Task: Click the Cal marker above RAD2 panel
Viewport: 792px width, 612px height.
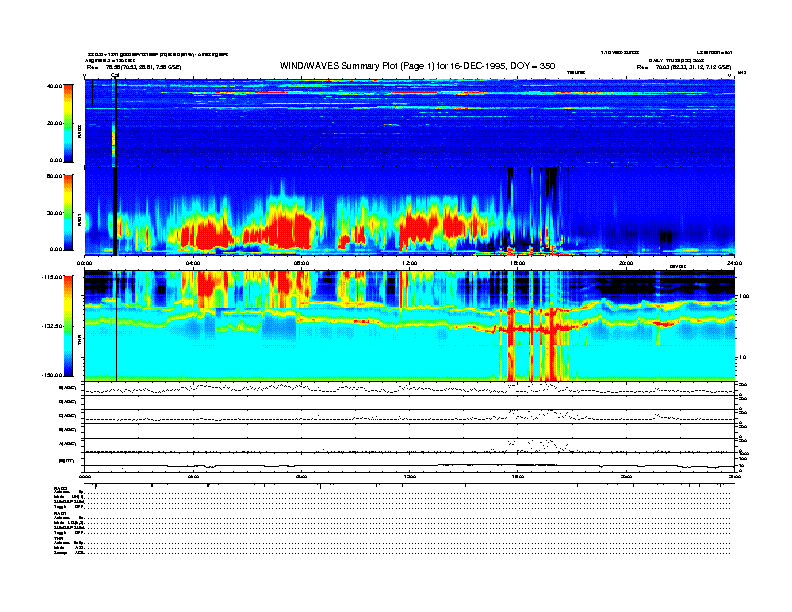Action: [x=115, y=76]
